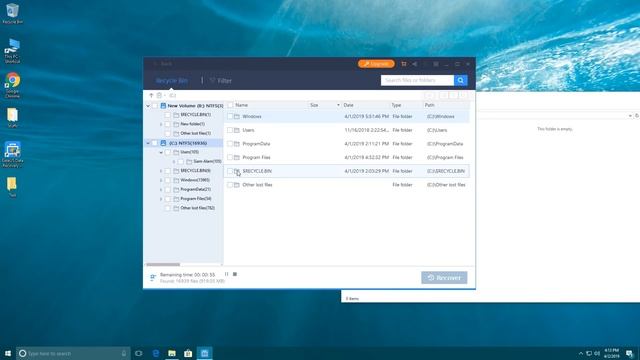Viewport: 640px width, 360px height.
Task: Open the This PC shortcut on desktop
Action: [12, 51]
